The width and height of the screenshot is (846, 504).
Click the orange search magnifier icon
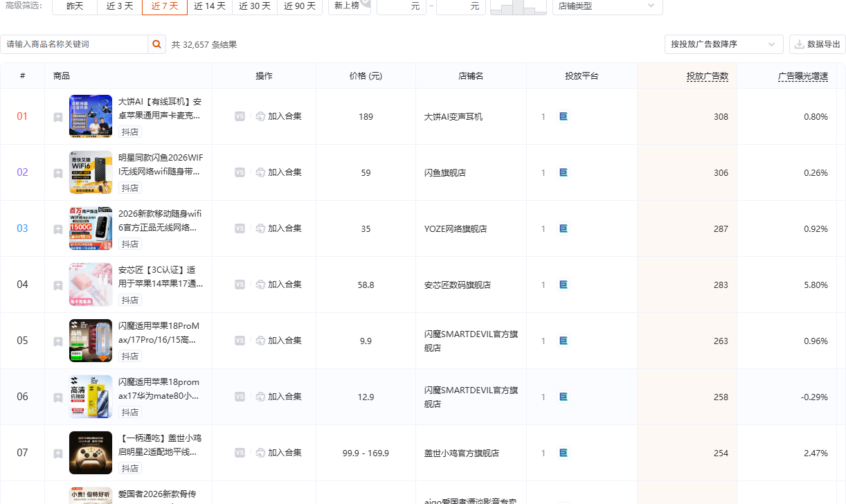point(157,44)
